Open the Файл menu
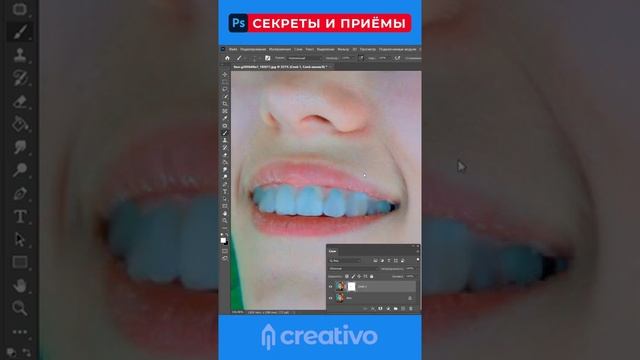Screen dimensions: 640x360 coord(233,49)
